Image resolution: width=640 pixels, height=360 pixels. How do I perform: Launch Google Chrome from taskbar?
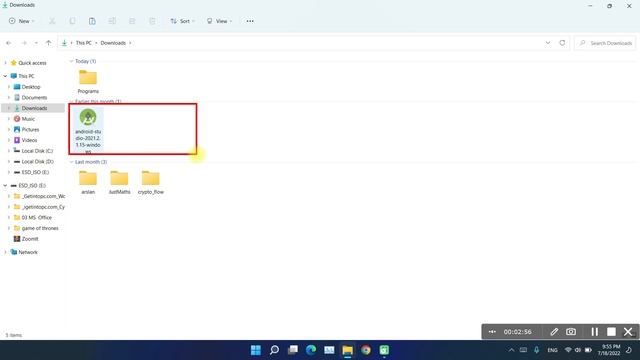tap(366, 350)
